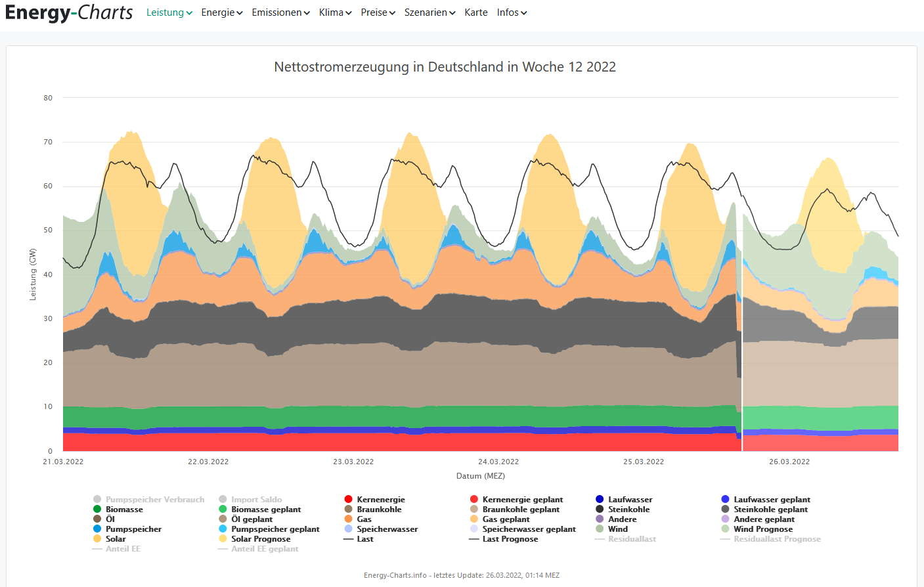Click the Leistung (GW) y-axis title
The height and width of the screenshot is (587, 924).
click(33, 274)
